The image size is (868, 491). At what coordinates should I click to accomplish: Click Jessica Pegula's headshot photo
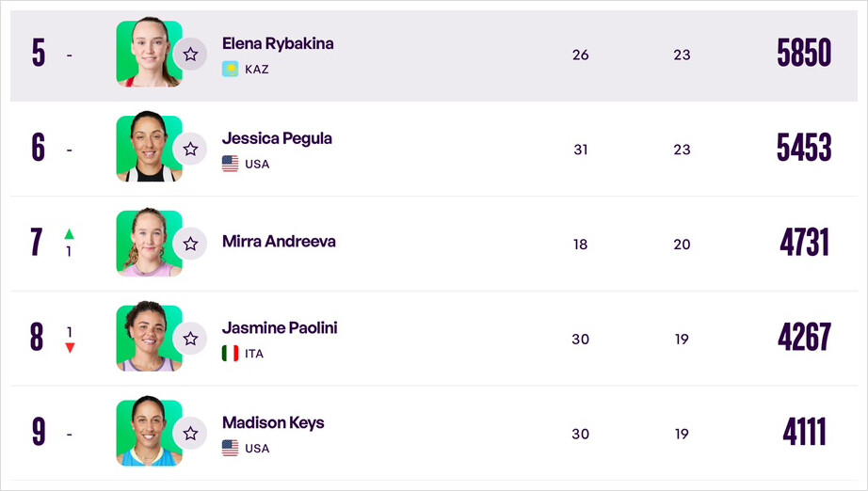point(147,149)
